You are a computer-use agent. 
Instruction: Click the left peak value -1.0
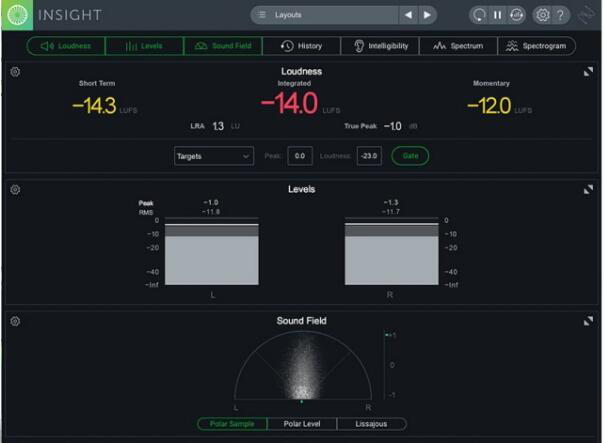211,203
